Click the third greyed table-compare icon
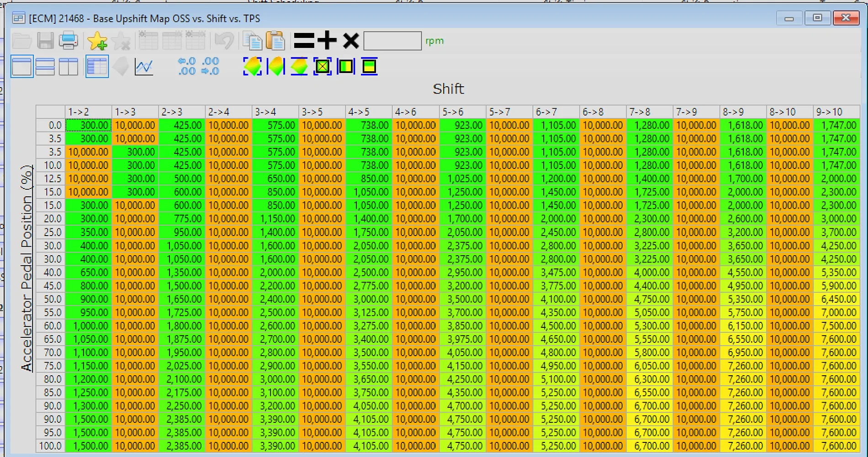 click(x=195, y=41)
